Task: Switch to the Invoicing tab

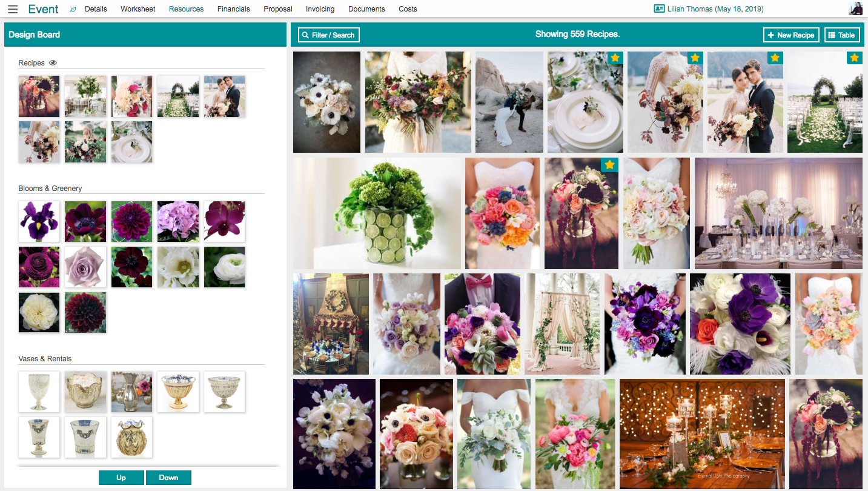Action: [320, 9]
